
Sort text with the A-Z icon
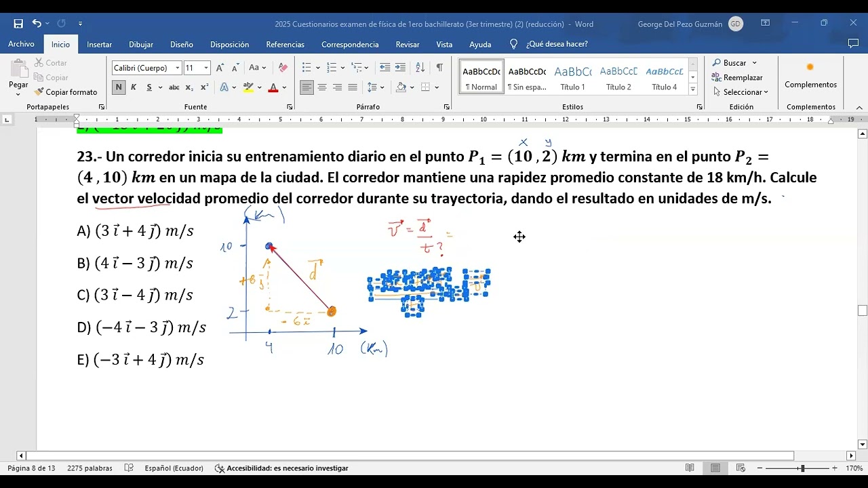point(420,68)
